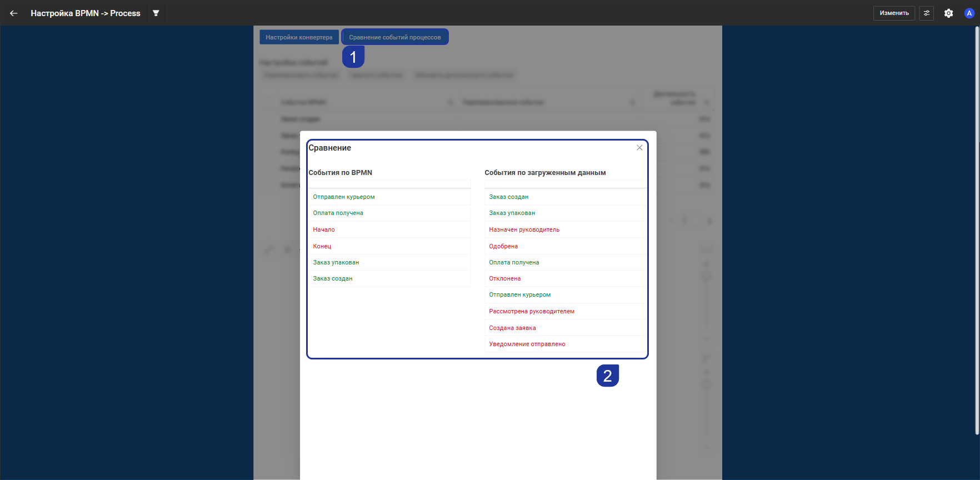The height and width of the screenshot is (480, 980).
Task: Select Начало in the BPMN events list
Action: [x=324, y=230]
